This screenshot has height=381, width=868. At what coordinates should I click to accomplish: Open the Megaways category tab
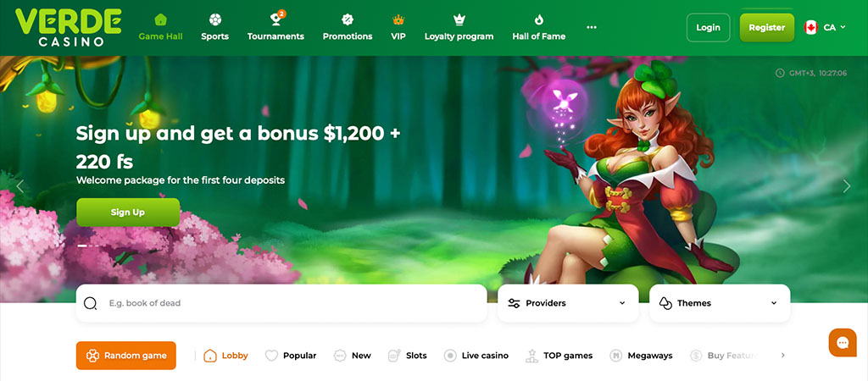coord(641,356)
